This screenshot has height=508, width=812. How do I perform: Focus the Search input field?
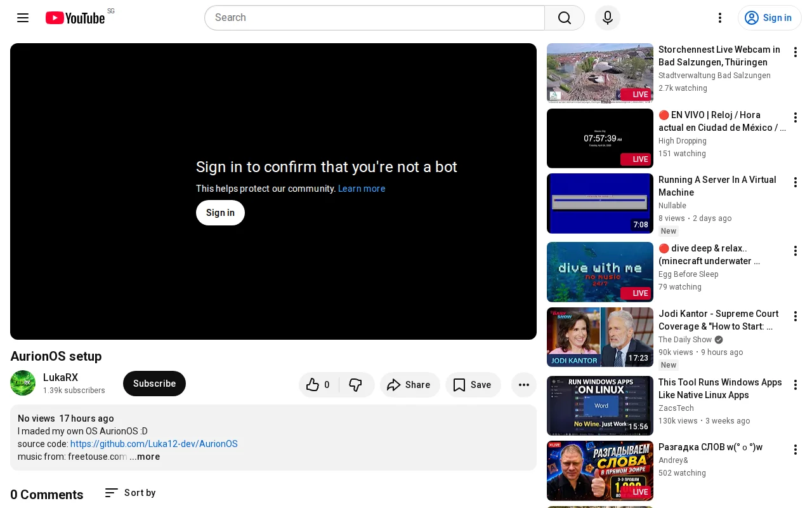click(x=374, y=18)
